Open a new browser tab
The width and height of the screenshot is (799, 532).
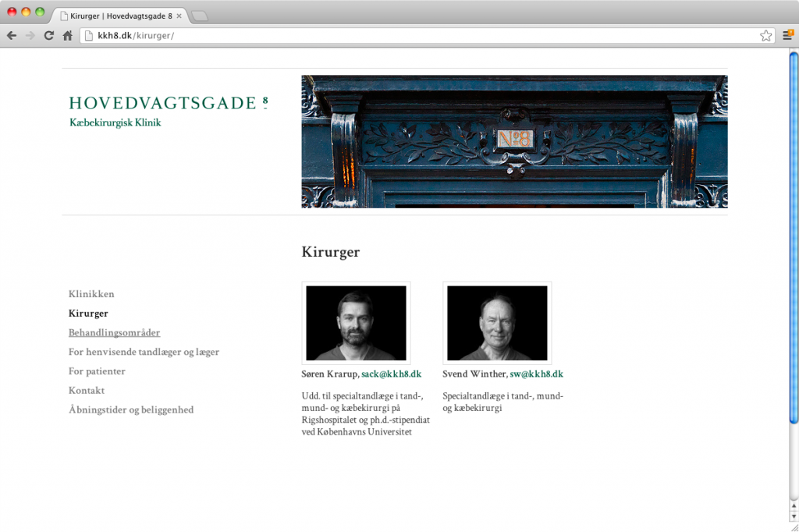pyautogui.click(x=200, y=16)
